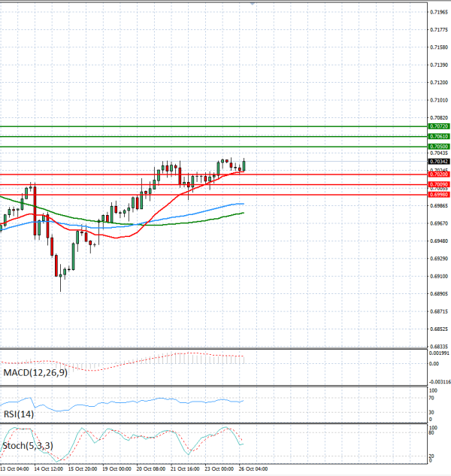Screen dimensions: 451x476
Task: Click the 0.71775 price axis value
Action: 439,30
